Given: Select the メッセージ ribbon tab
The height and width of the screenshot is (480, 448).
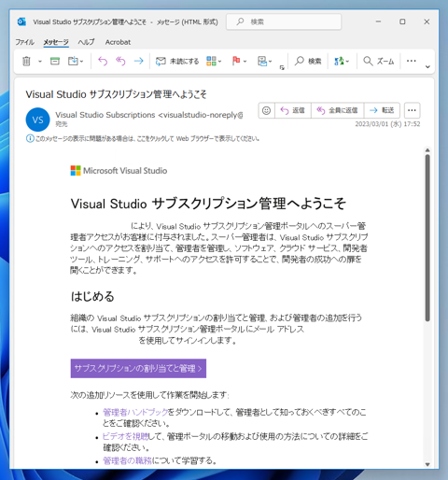Looking at the screenshot, I should click(x=56, y=42).
